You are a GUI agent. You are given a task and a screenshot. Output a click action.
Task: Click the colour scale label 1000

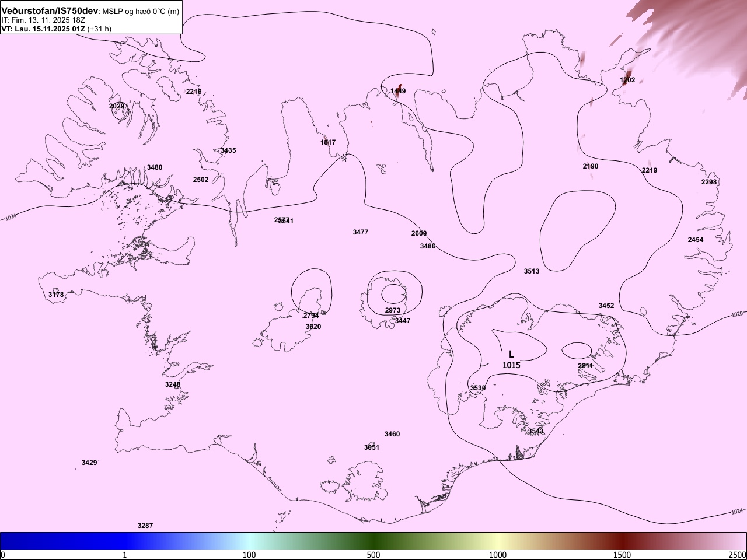pos(498,554)
